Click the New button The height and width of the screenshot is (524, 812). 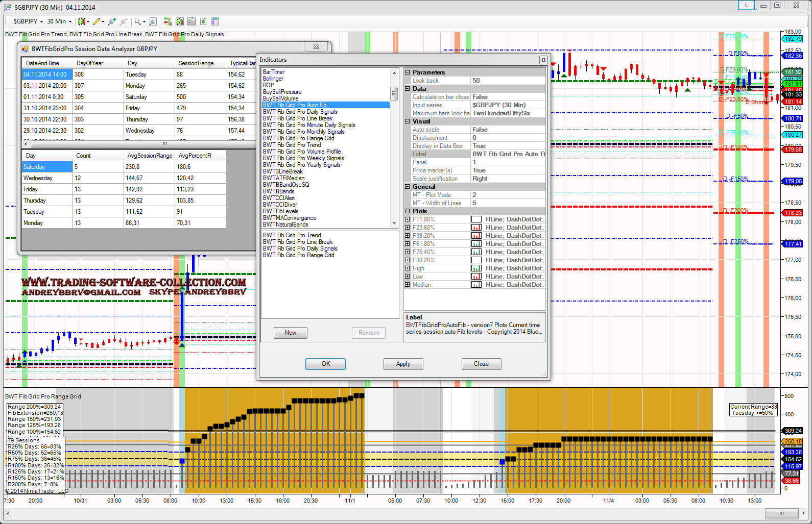click(290, 333)
